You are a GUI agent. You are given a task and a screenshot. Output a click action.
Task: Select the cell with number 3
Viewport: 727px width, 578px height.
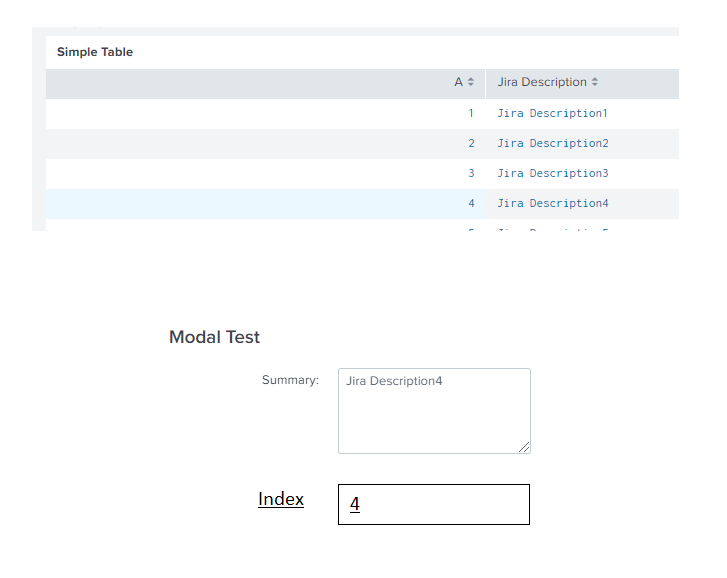click(x=471, y=173)
